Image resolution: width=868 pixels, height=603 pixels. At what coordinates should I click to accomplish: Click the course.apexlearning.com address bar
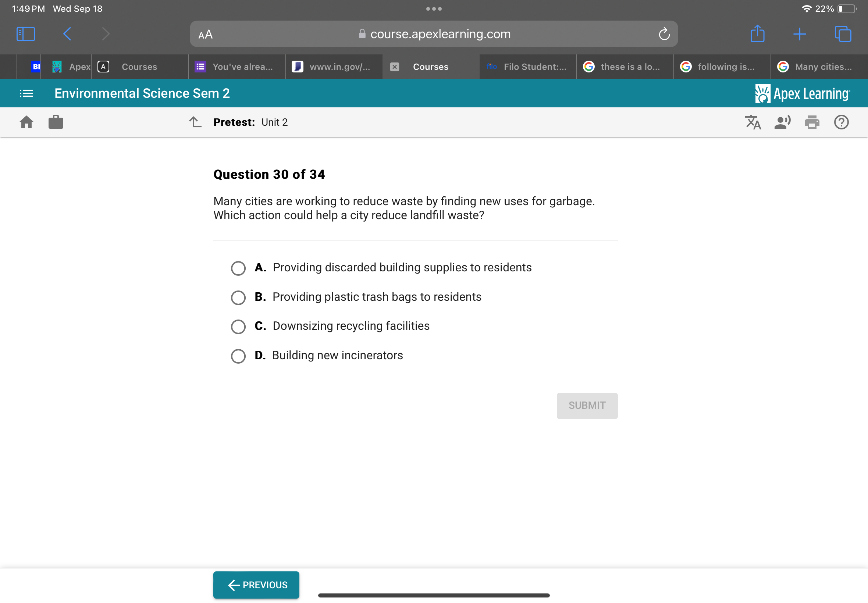[433, 34]
